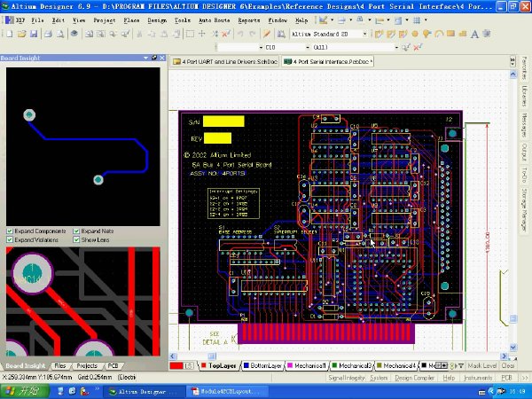Open the Design menu
This screenshot has width=532, height=399.
pyautogui.click(x=157, y=20)
